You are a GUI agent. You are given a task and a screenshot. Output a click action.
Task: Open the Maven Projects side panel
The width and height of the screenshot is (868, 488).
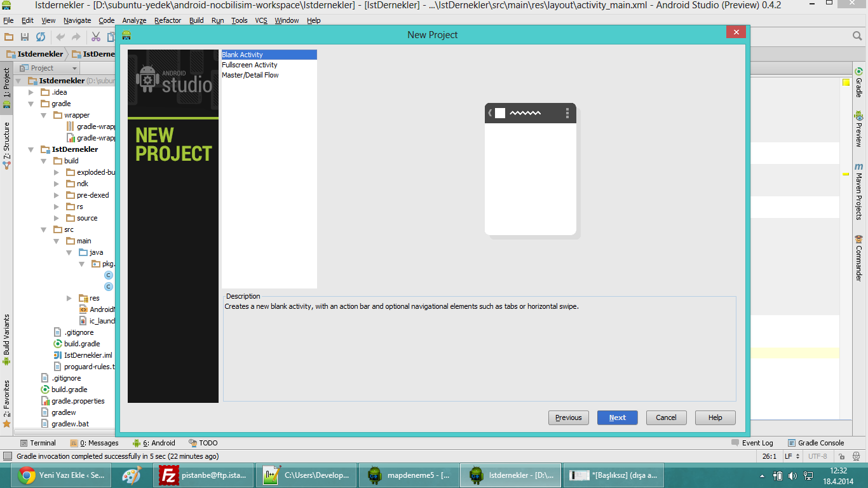858,192
